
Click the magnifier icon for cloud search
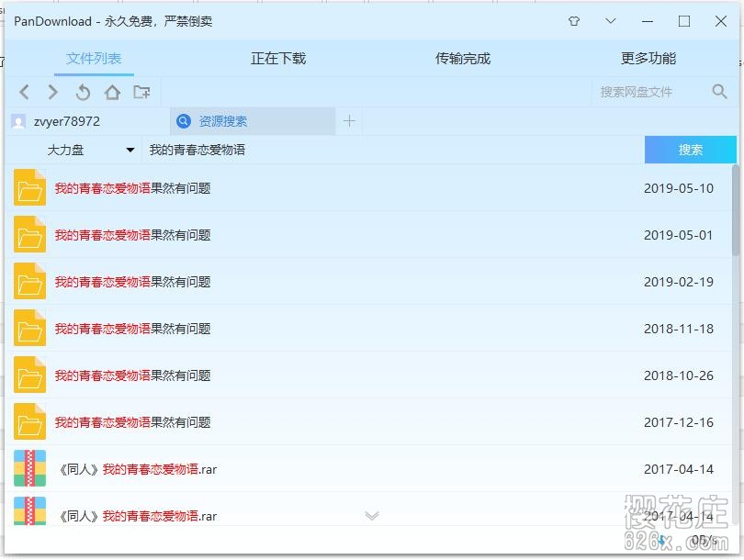pos(719,92)
